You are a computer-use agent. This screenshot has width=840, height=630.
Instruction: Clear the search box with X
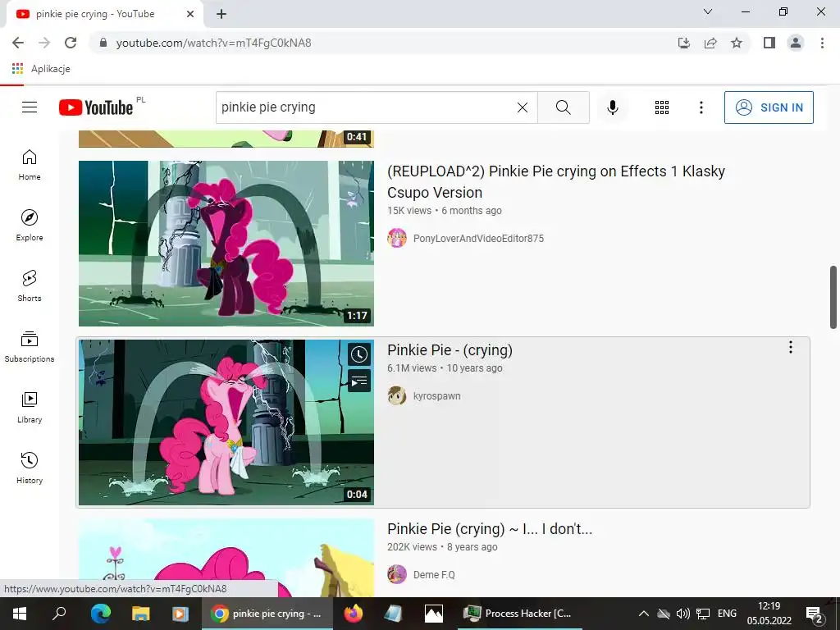pos(523,107)
